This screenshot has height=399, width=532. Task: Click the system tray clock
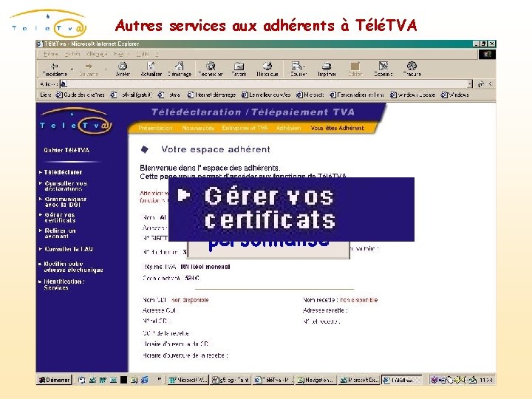pos(486,380)
